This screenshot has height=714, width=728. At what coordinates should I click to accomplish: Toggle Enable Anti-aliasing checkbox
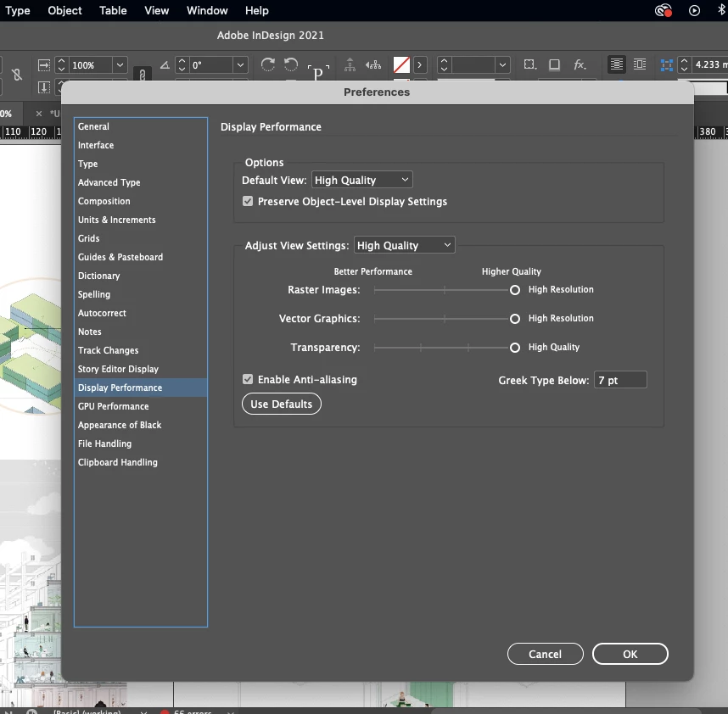pyautogui.click(x=248, y=379)
